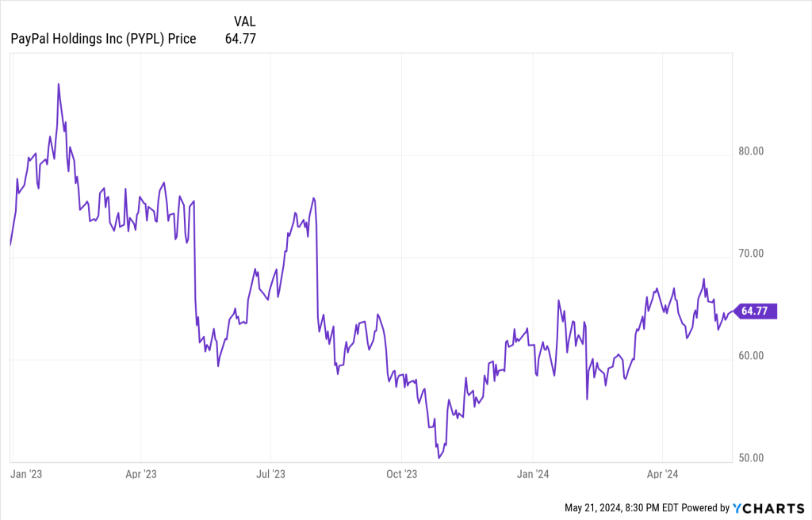Click the Jul '23 x-axis label
This screenshot has height=520, width=812.
pos(270,475)
